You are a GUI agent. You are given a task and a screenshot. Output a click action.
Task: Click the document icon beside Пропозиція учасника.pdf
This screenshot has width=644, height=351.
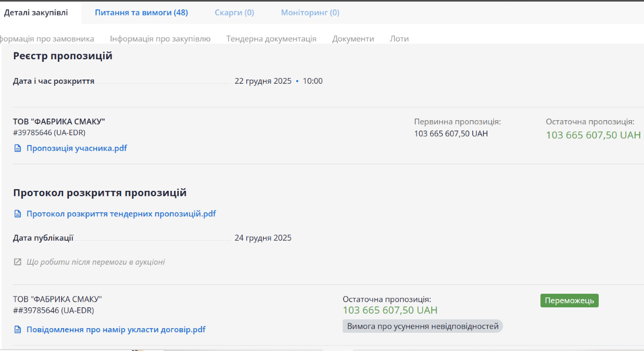[x=17, y=148]
